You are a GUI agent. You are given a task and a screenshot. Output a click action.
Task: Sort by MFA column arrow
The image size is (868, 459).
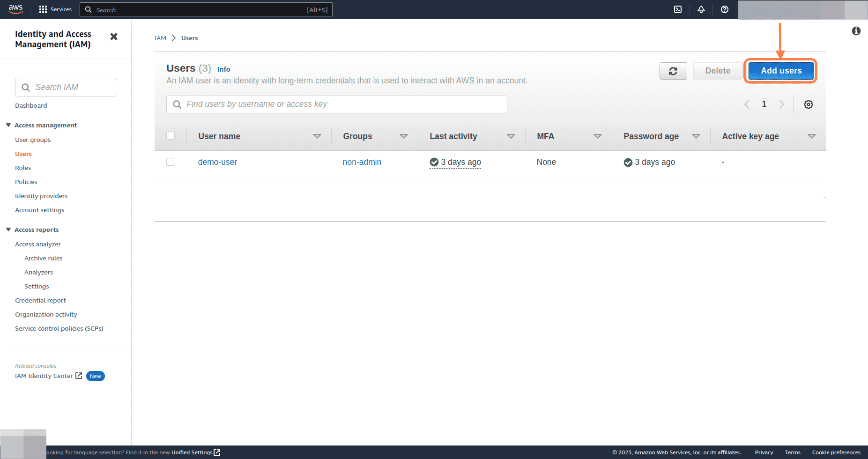598,136
